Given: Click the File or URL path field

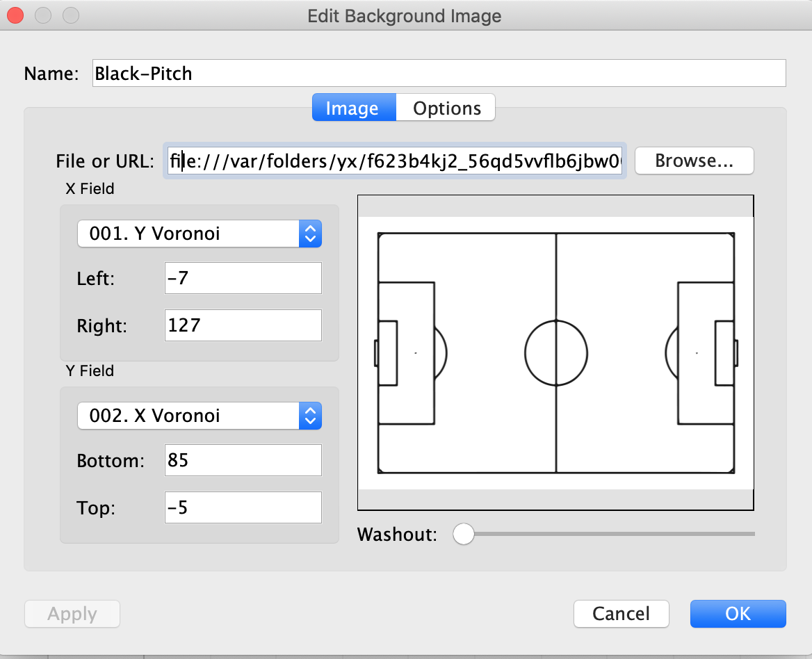Looking at the screenshot, I should 395,161.
